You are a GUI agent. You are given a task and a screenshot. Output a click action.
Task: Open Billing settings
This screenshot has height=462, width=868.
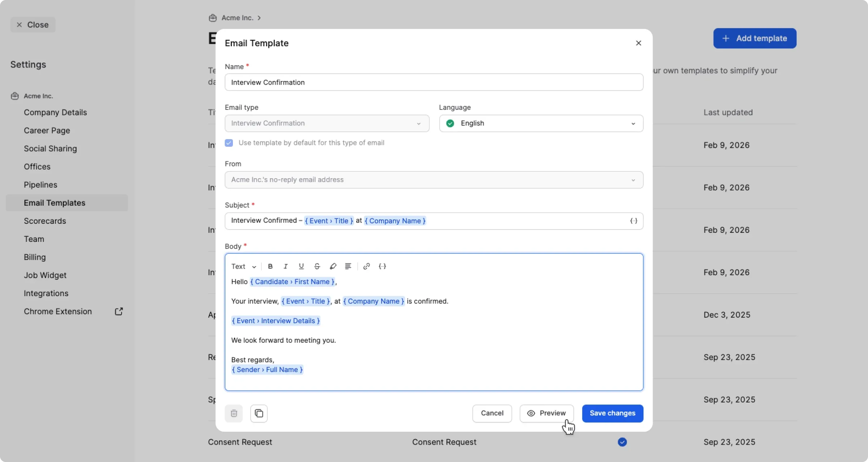(x=35, y=257)
